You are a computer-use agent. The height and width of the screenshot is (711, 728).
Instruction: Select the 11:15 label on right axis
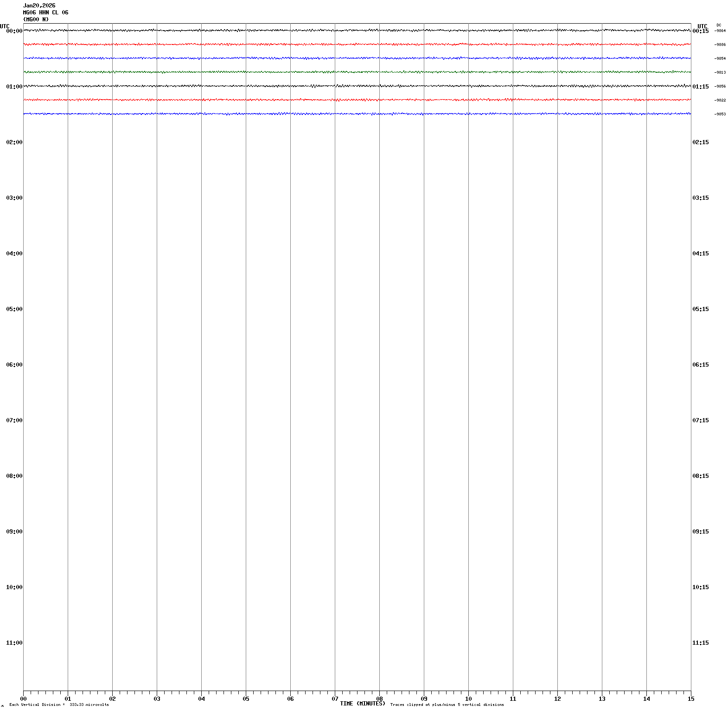(x=700, y=643)
